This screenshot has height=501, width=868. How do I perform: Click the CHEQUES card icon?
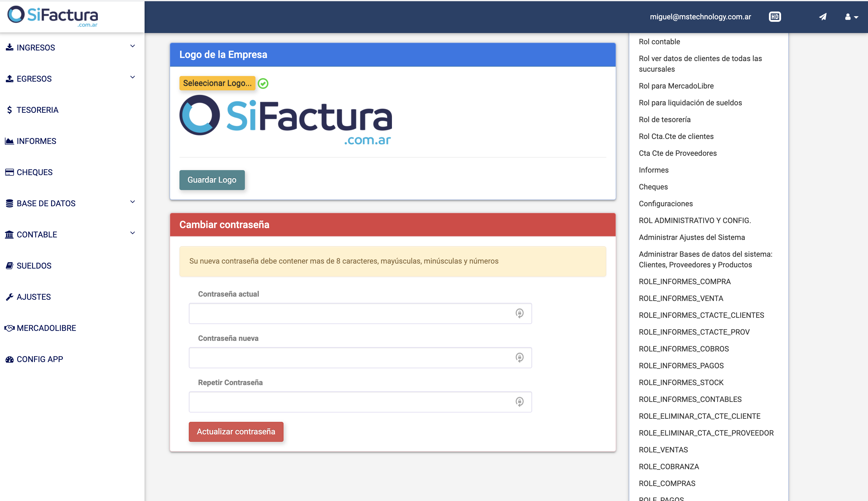coord(10,172)
